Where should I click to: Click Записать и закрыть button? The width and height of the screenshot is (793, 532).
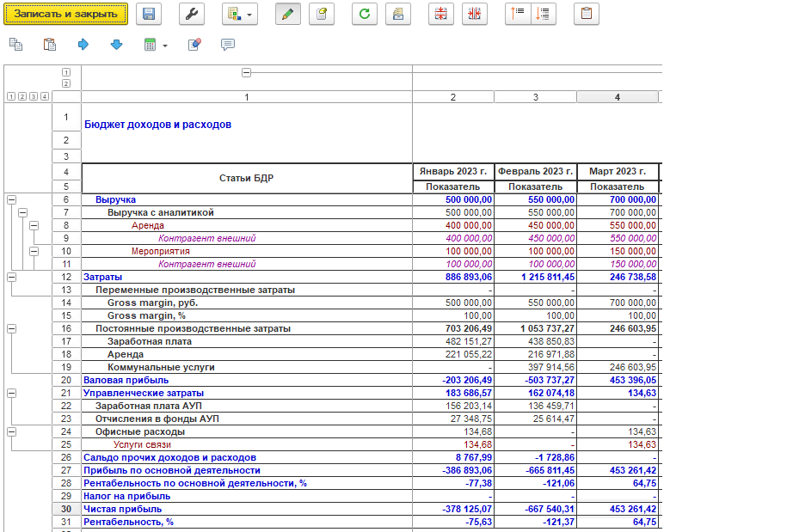click(65, 14)
